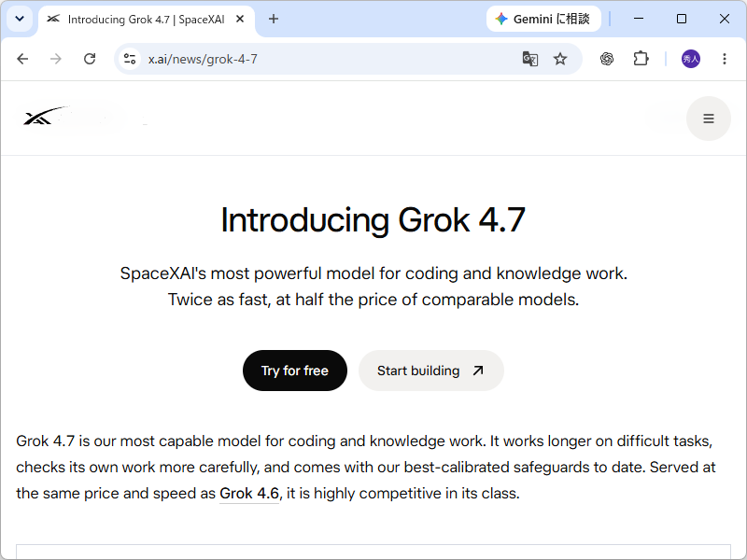
Task: Maximize the browser window
Action: pos(682,19)
